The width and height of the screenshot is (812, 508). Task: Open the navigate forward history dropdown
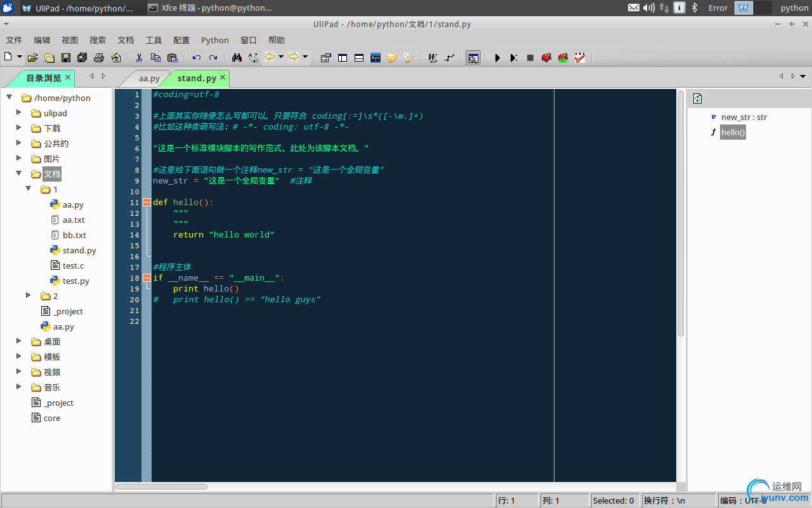(305, 57)
